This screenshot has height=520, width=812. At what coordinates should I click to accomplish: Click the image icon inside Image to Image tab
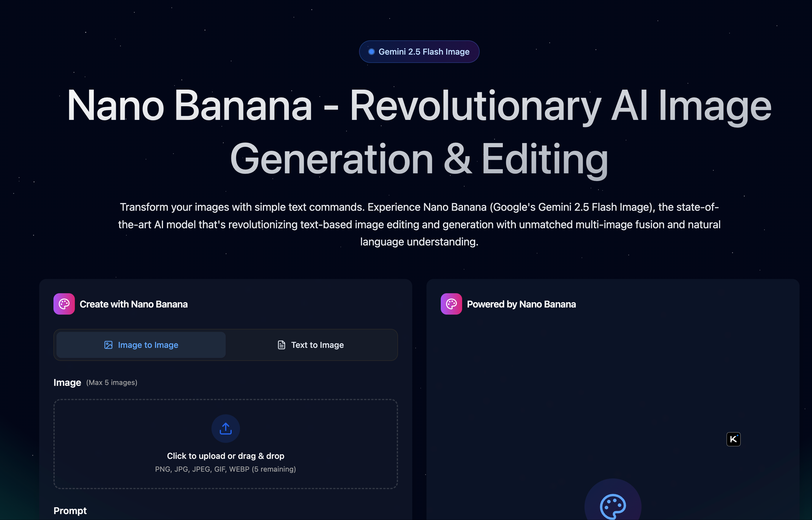pos(108,345)
